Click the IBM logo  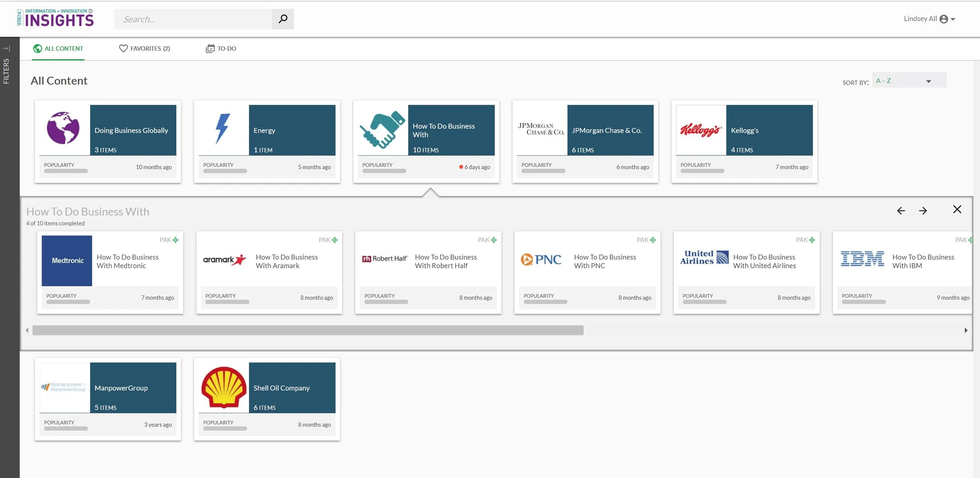(x=862, y=259)
